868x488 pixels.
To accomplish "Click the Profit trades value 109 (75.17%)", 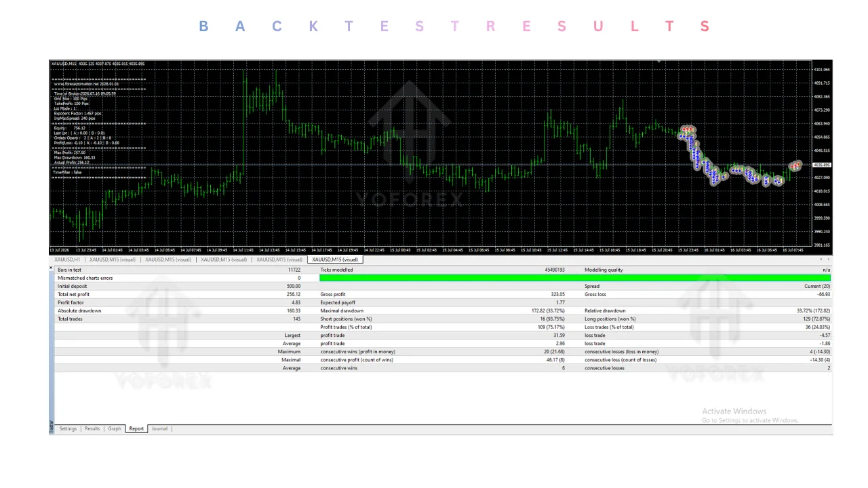I will (550, 327).
